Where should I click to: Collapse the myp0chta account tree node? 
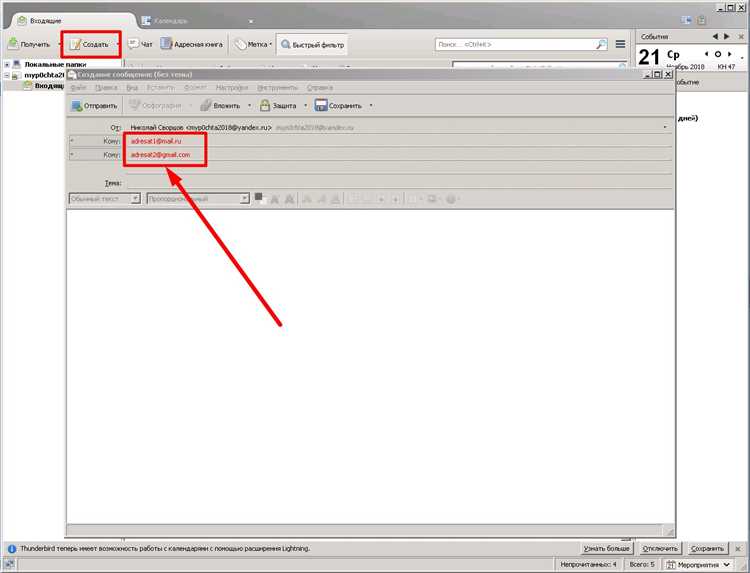pyautogui.click(x=7, y=75)
